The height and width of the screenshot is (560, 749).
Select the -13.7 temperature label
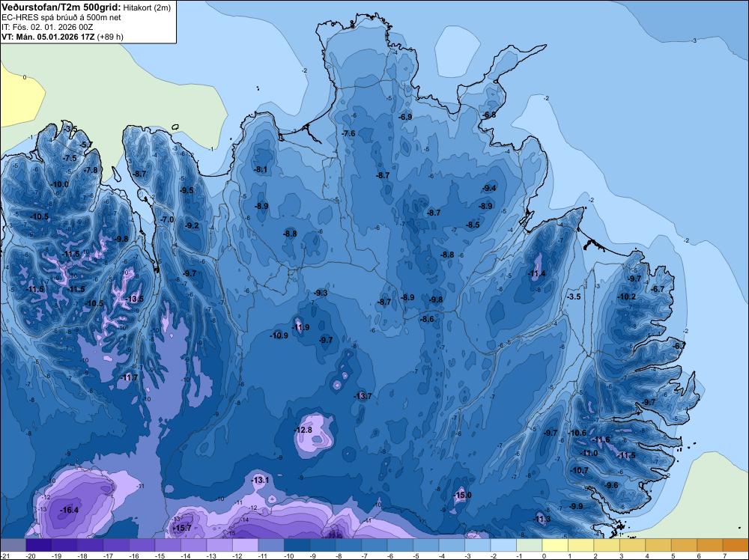point(363,396)
